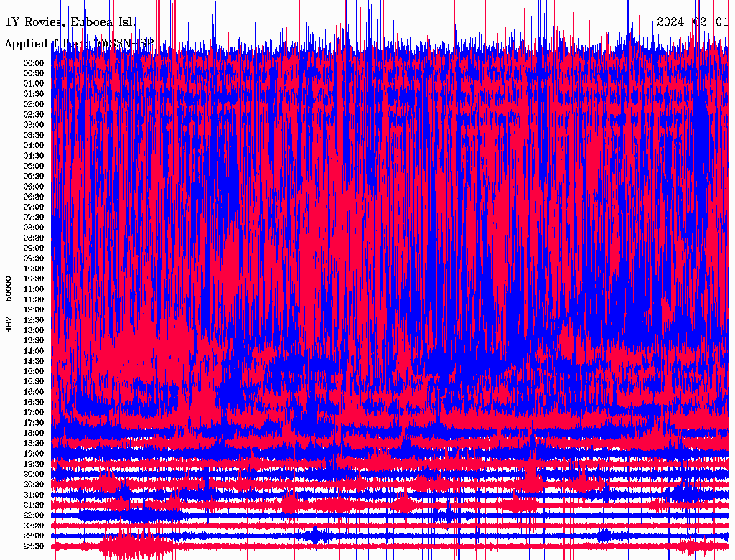Click the station title '1Y Rovies, Euboea Isl.'
This screenshot has height=560, width=735.
pyautogui.click(x=70, y=22)
